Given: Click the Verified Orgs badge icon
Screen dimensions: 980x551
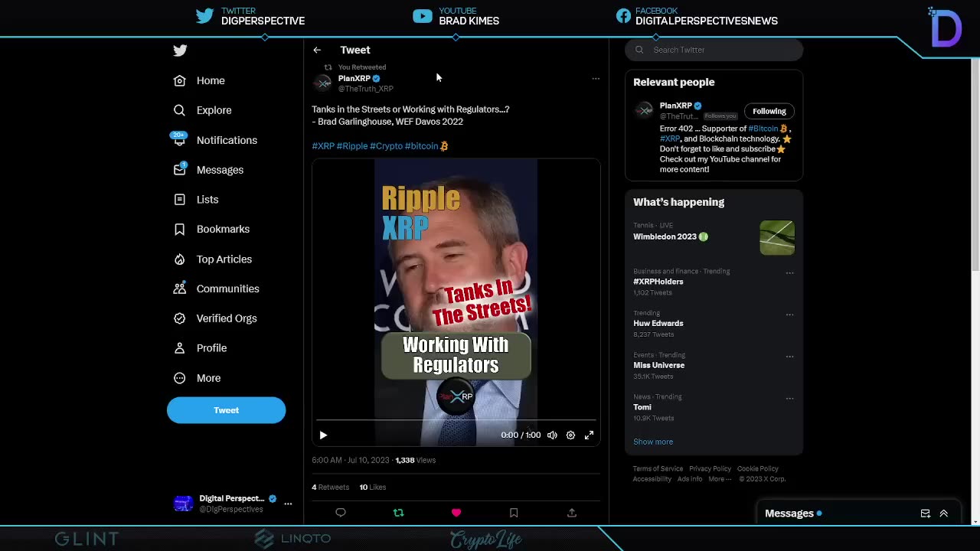Looking at the screenshot, I should coord(179,318).
